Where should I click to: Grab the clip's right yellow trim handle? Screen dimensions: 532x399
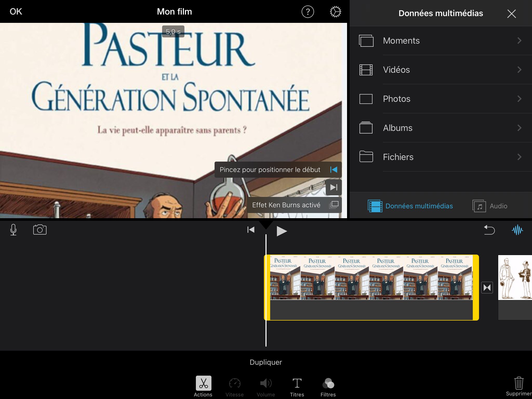(476, 288)
